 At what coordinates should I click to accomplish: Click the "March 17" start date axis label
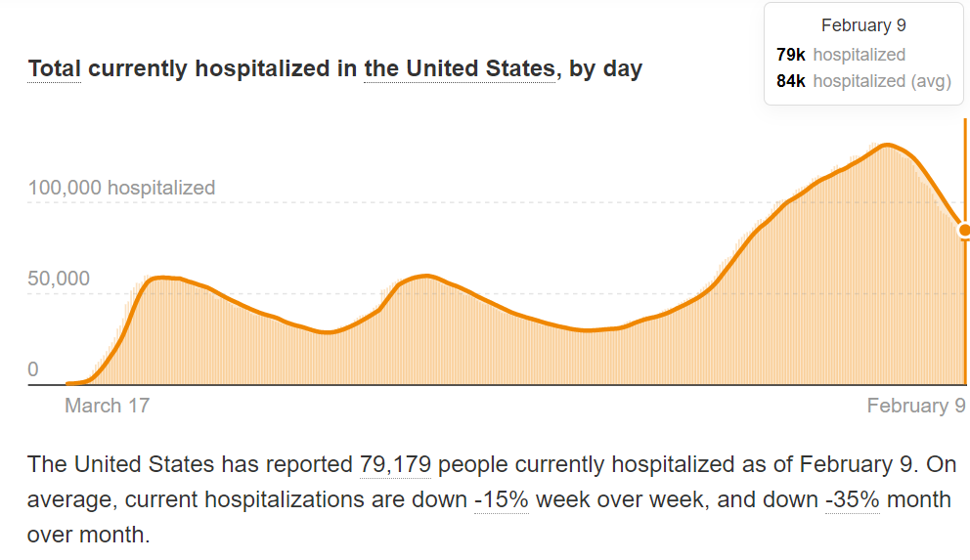coord(107,406)
